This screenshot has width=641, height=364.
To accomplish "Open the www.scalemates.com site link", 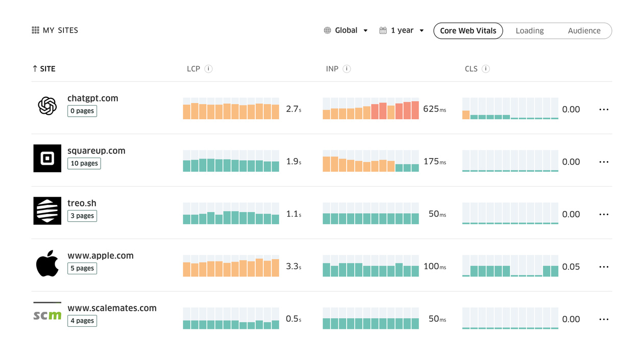I will click(112, 308).
